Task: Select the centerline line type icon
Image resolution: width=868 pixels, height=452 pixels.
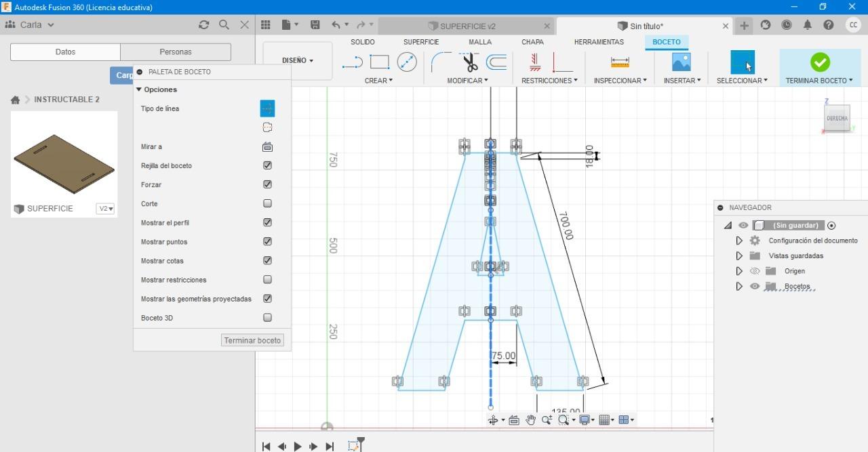Action: tap(267, 127)
